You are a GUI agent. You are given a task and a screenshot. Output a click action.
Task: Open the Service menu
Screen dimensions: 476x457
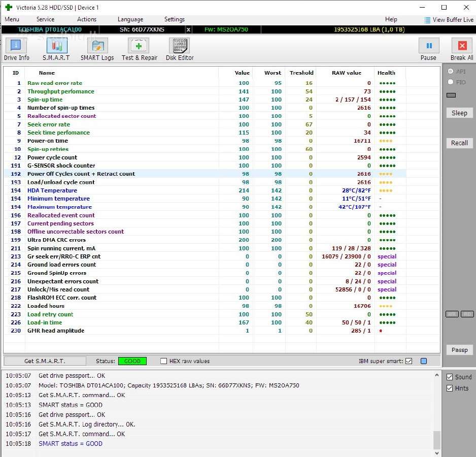[x=45, y=19]
